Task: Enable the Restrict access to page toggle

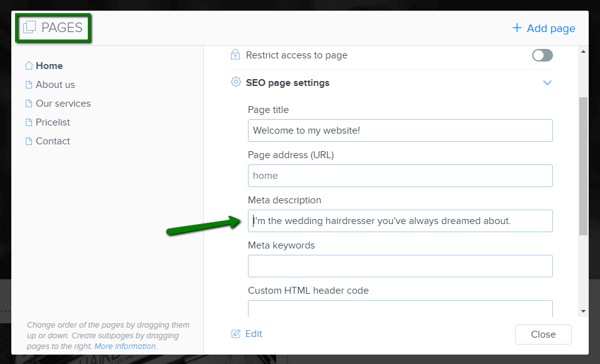Action: 542,55
